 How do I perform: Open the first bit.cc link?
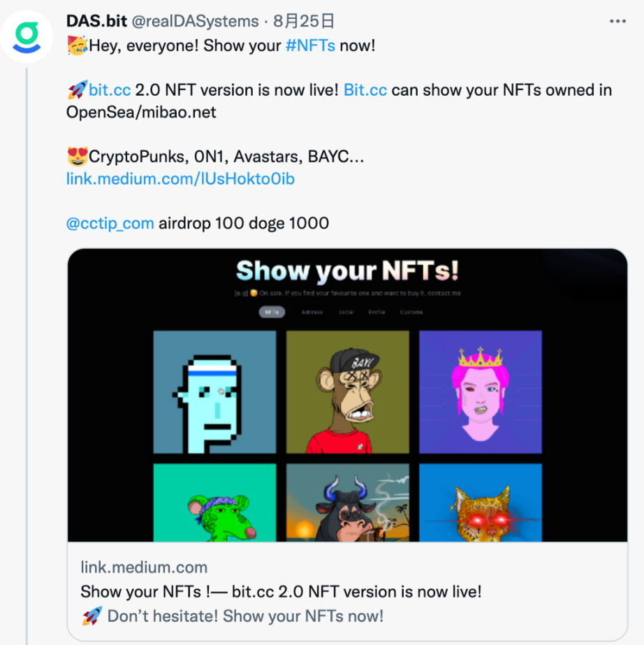tap(110, 90)
